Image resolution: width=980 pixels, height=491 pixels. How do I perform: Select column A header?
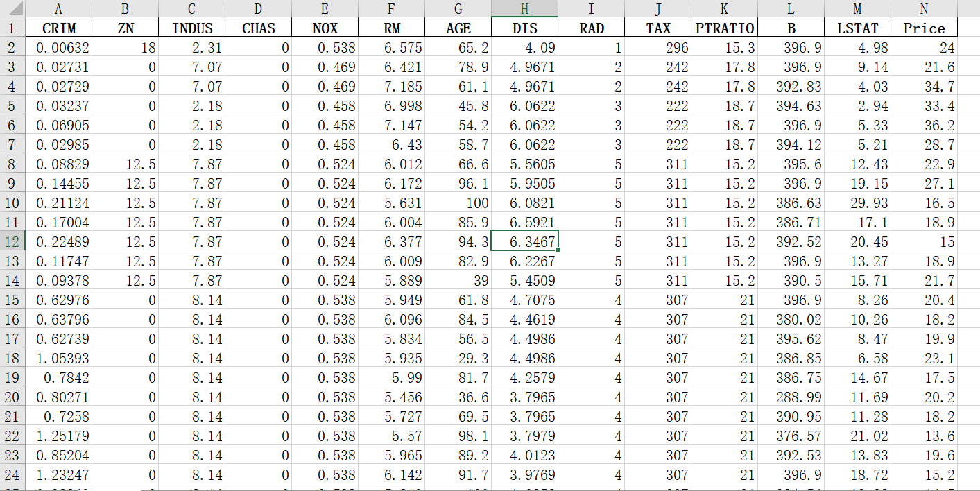coord(58,9)
